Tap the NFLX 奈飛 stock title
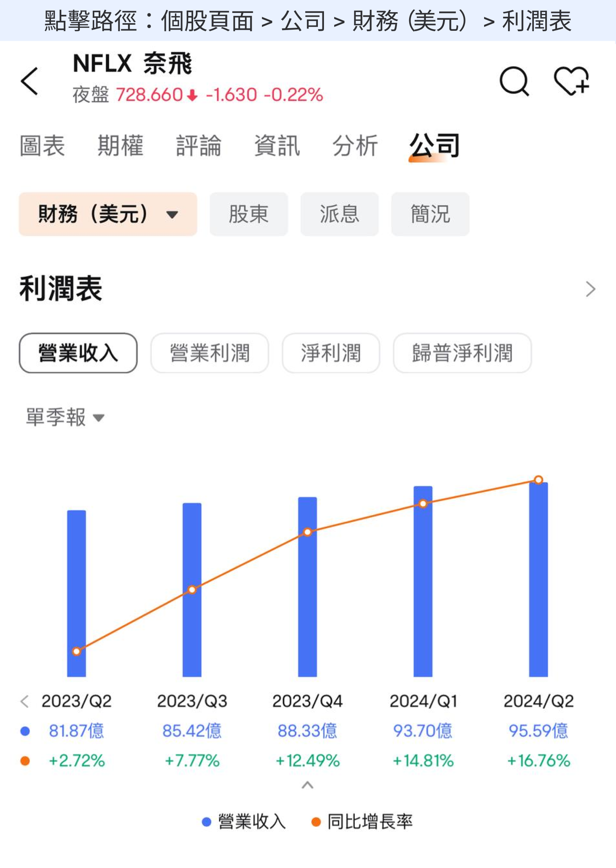The image size is (616, 868). click(133, 63)
